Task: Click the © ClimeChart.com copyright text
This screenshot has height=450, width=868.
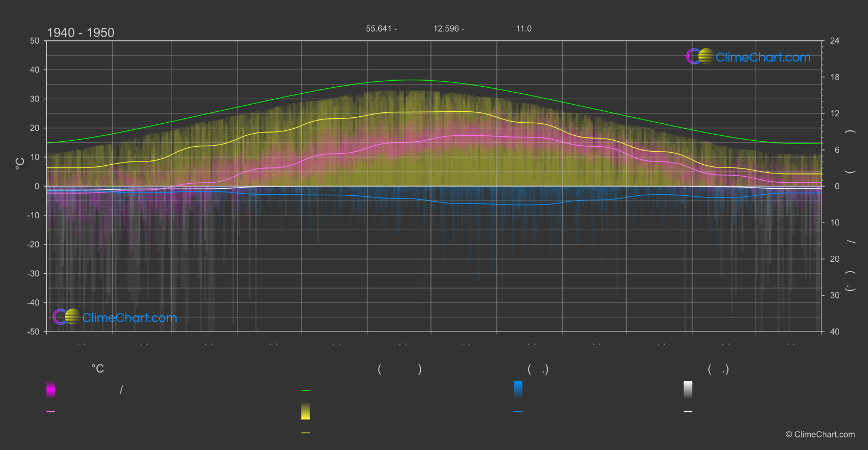Action: pos(820,434)
